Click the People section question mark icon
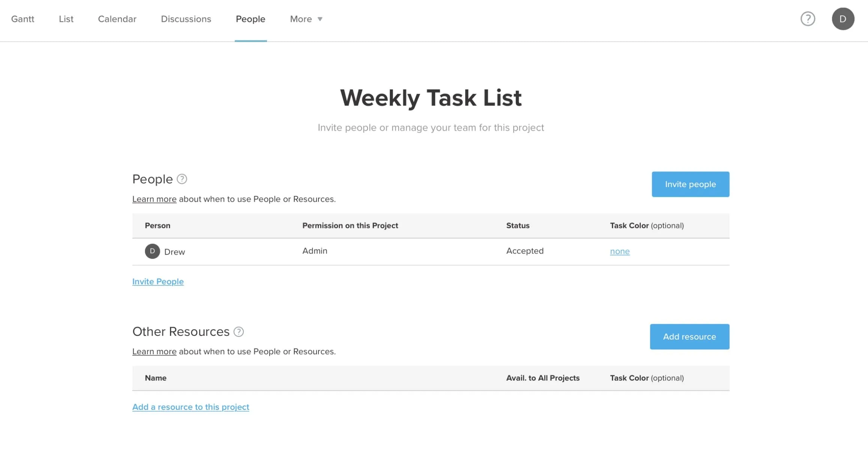868x450 pixels. tap(182, 178)
